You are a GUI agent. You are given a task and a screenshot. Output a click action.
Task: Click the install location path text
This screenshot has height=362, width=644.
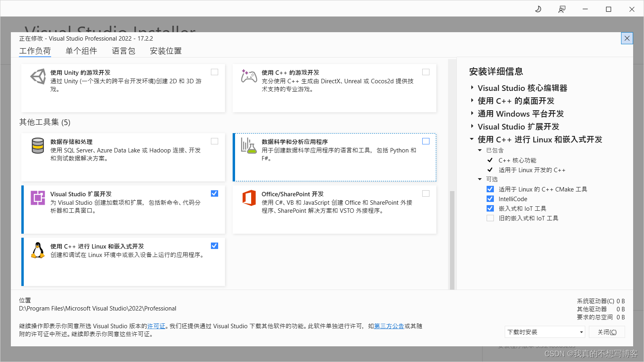tap(97, 309)
